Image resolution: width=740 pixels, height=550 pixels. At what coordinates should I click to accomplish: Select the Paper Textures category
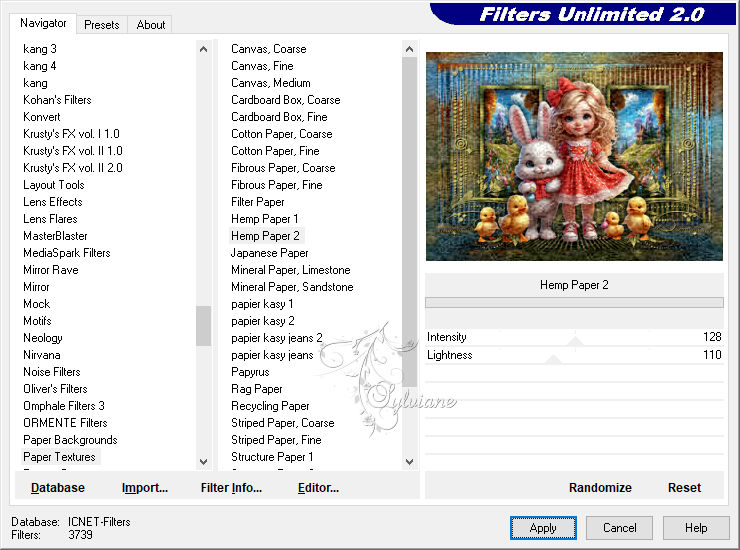(x=59, y=457)
